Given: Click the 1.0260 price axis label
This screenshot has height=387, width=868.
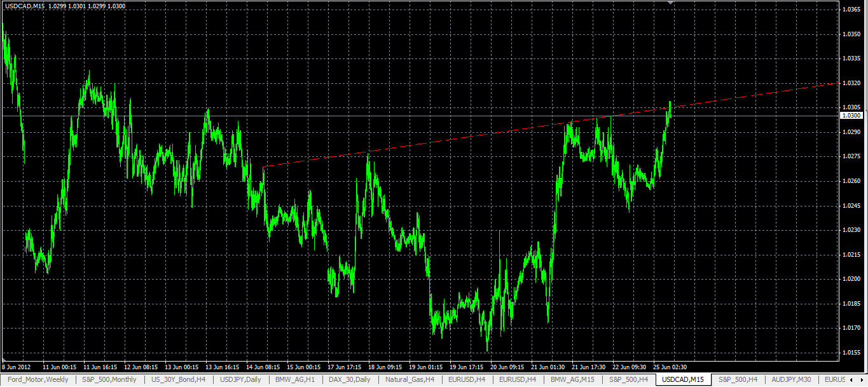Looking at the screenshot, I should click(851, 181).
